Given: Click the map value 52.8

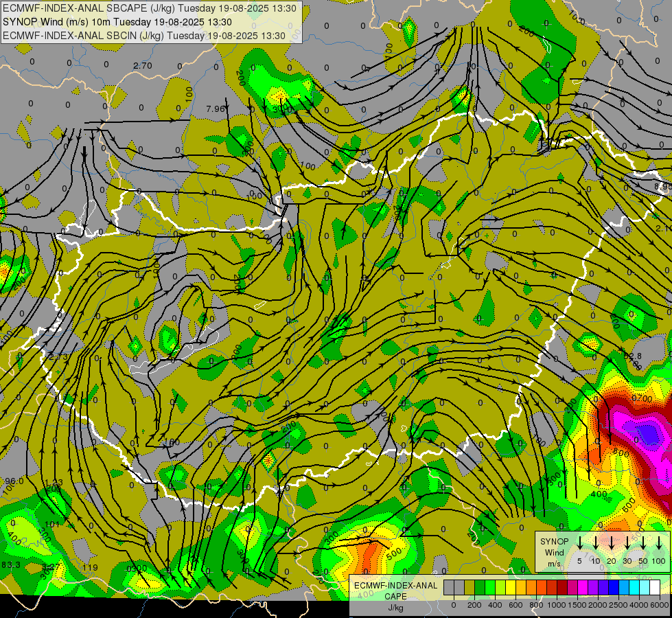Looking at the screenshot, I should pos(633,356).
